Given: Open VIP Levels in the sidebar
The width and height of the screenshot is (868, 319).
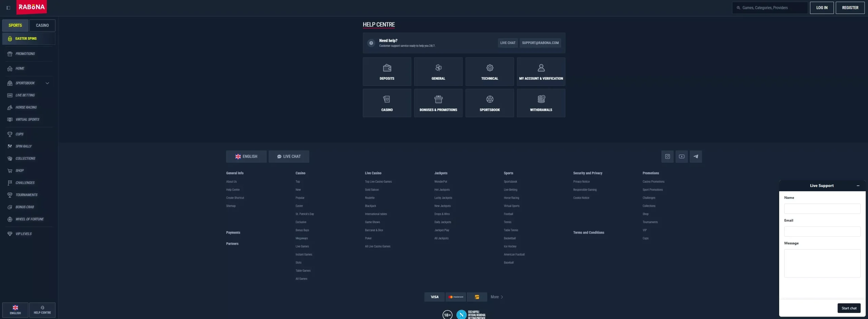Looking at the screenshot, I should click(x=29, y=234).
